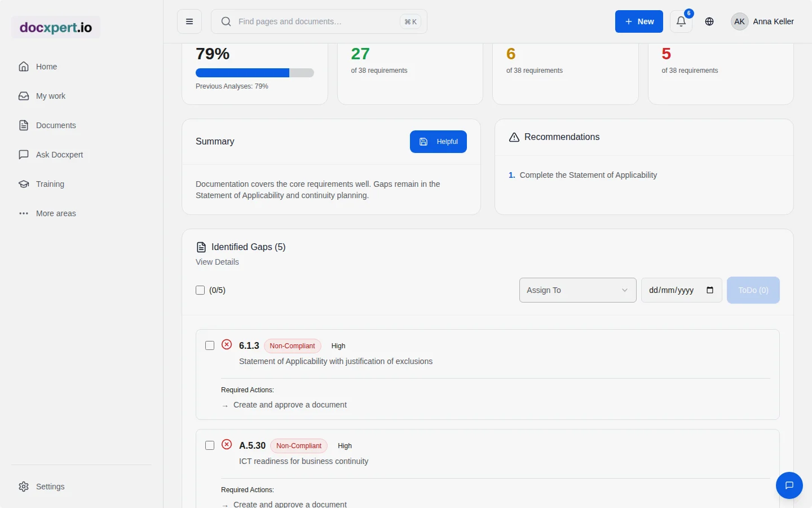Open the date picker calendar icon

coord(710,290)
